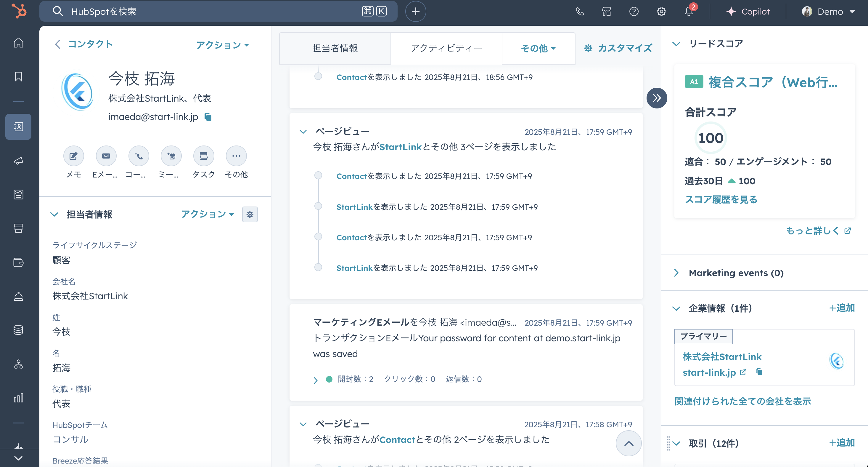The width and height of the screenshot is (868, 467).
Task: Collapse the リードスコア section
Action: tap(676, 44)
